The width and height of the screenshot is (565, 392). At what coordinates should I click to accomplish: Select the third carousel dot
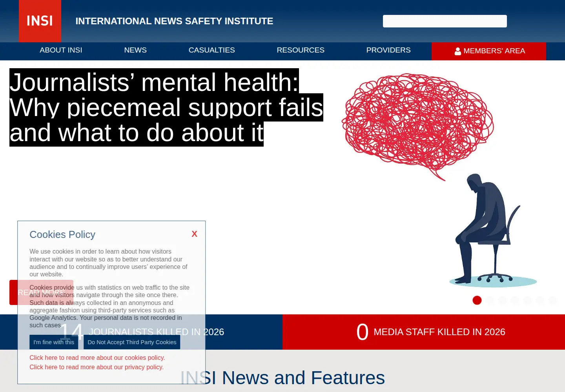502,300
